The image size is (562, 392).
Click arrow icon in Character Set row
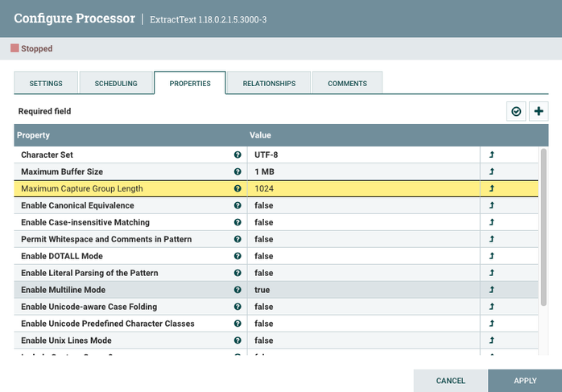point(492,155)
